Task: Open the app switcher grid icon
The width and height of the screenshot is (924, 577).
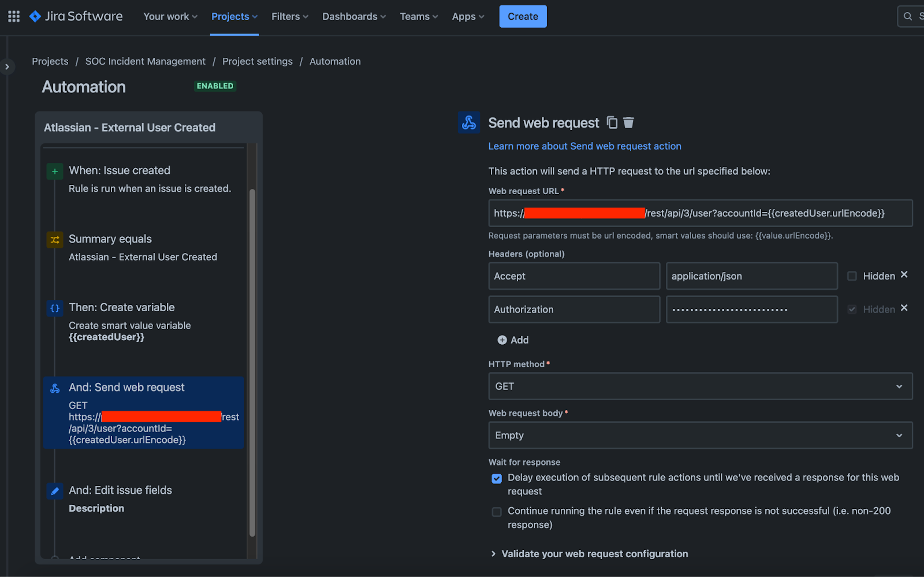Action: (x=14, y=16)
